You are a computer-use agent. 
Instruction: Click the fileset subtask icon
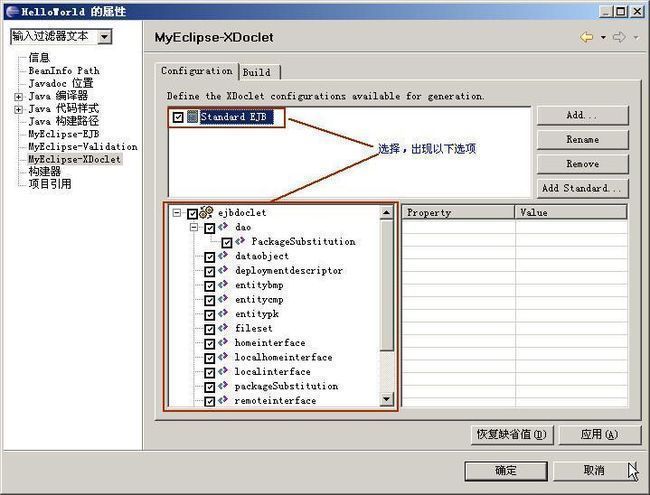pyautogui.click(x=223, y=328)
